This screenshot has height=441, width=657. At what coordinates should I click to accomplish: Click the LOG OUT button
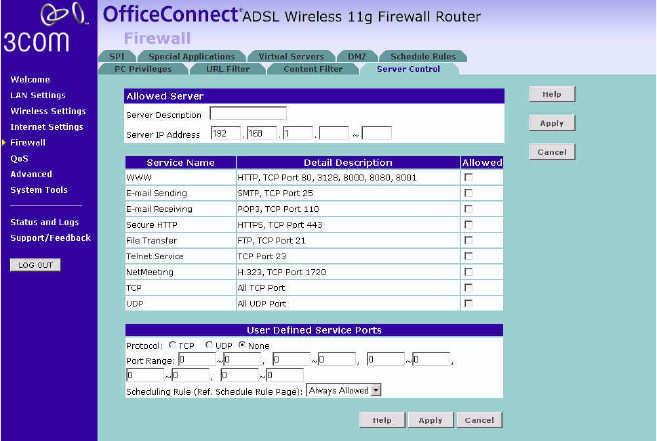point(35,265)
